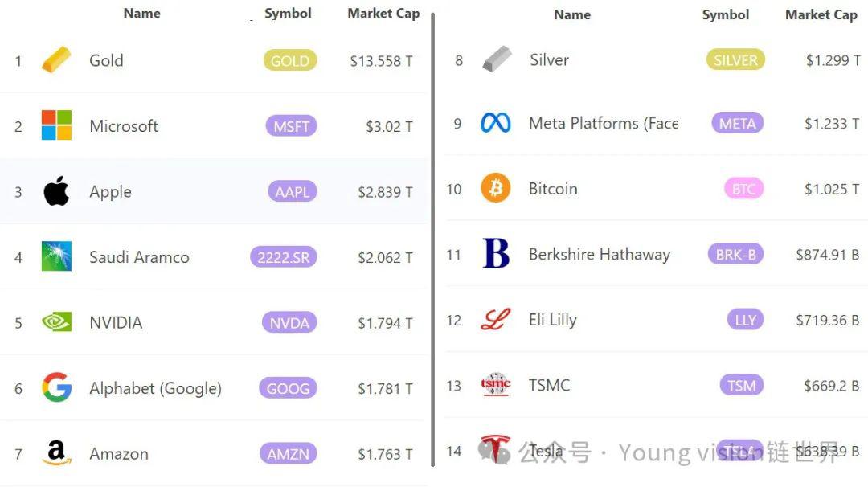The width and height of the screenshot is (868, 487).
Task: Click the NVIDIA logo icon
Action: coord(56,321)
